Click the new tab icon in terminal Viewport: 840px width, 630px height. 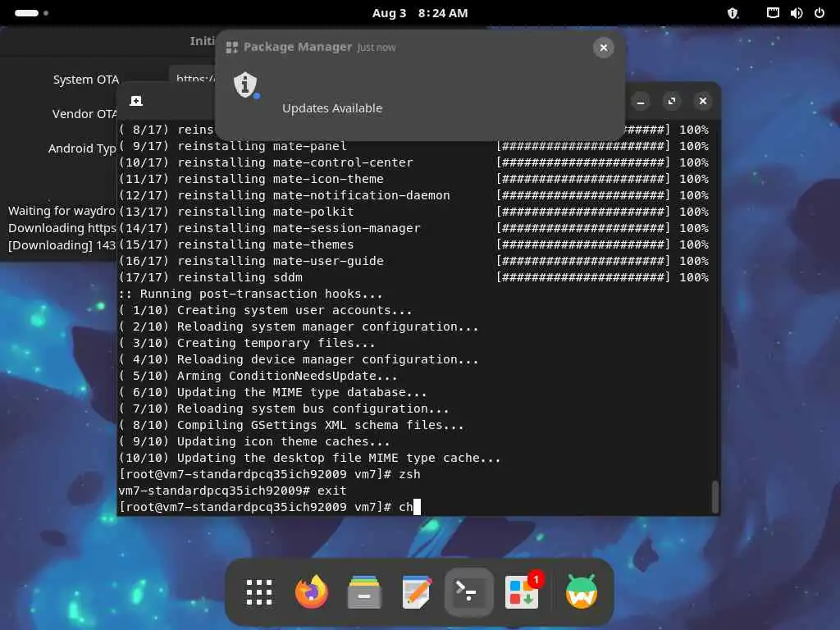(136, 101)
